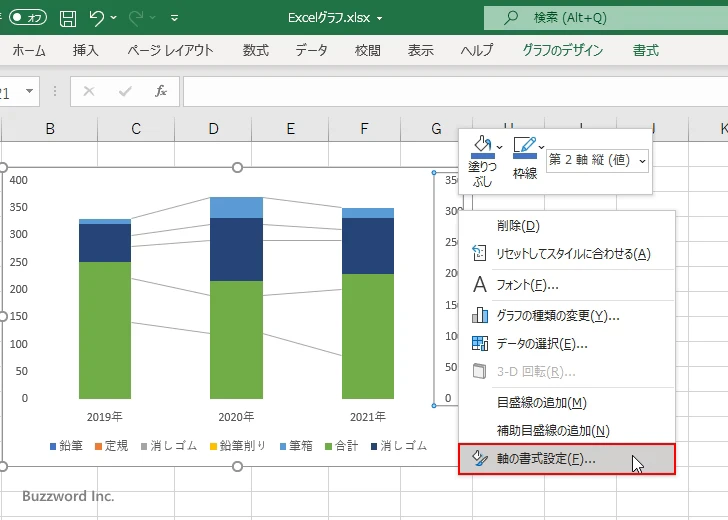Screen dimensions: 728x520
Task: Select 合計 legend entry
Action: pos(341,446)
